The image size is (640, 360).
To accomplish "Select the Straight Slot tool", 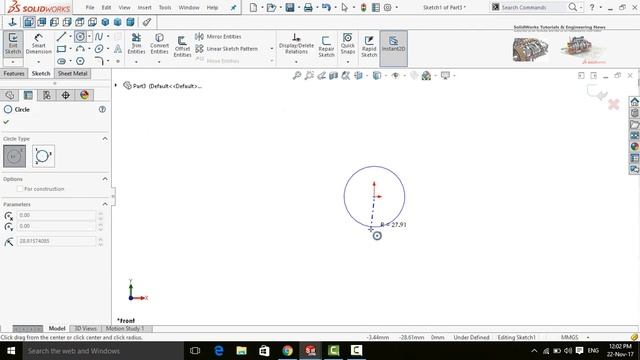I will [61, 61].
